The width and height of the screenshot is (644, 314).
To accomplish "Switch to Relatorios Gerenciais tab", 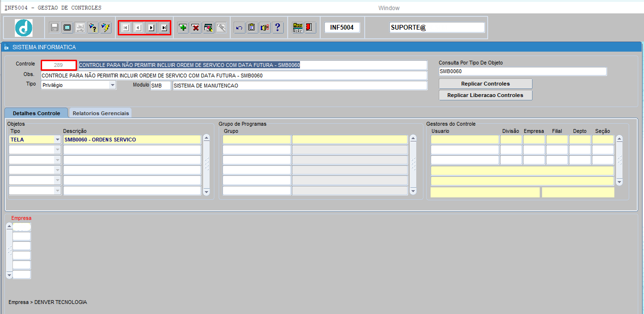I will [101, 113].
